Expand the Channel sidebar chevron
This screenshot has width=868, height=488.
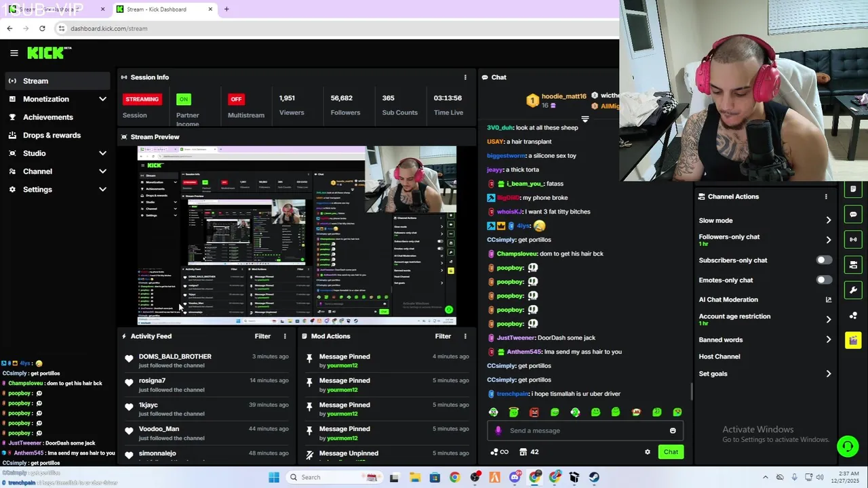tap(102, 171)
